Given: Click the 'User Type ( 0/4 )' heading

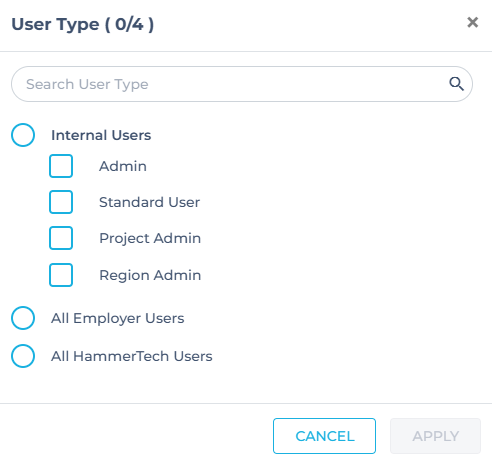Looking at the screenshot, I should pyautogui.click(x=83, y=24).
